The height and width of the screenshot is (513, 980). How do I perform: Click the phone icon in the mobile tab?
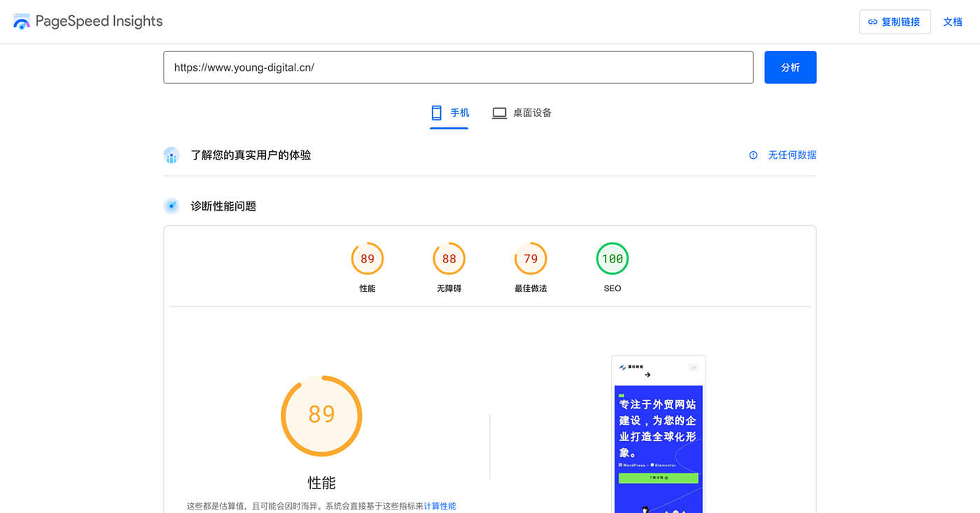437,113
